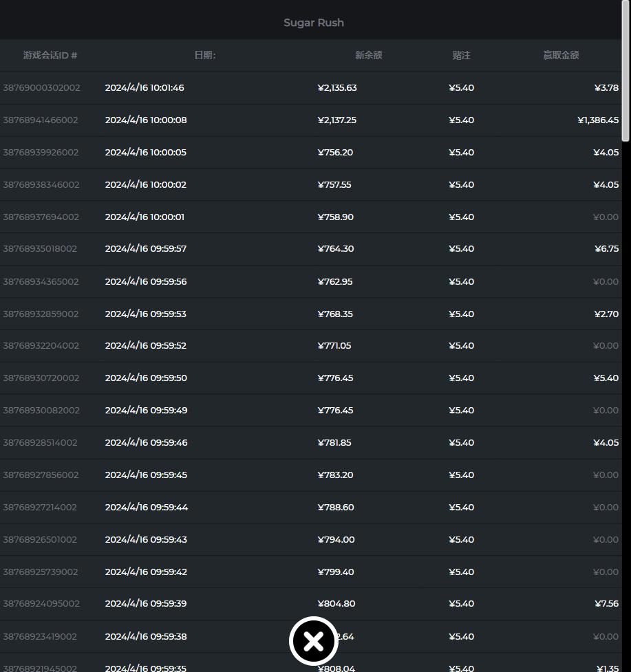Open session 38768941466002 details

41,120
